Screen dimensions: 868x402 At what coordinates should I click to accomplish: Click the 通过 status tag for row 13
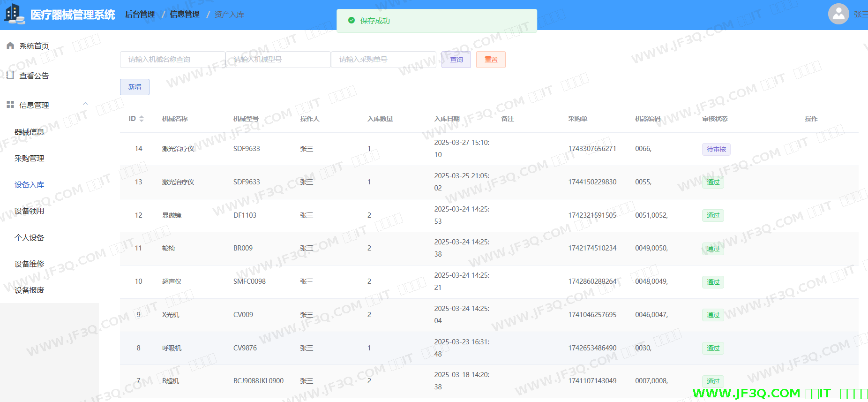pyautogui.click(x=712, y=182)
